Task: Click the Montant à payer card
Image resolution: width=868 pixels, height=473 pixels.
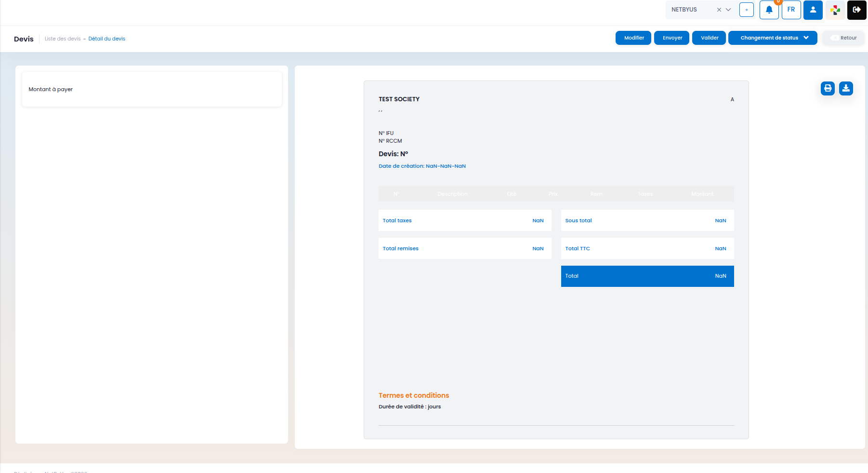Action: pyautogui.click(x=152, y=89)
